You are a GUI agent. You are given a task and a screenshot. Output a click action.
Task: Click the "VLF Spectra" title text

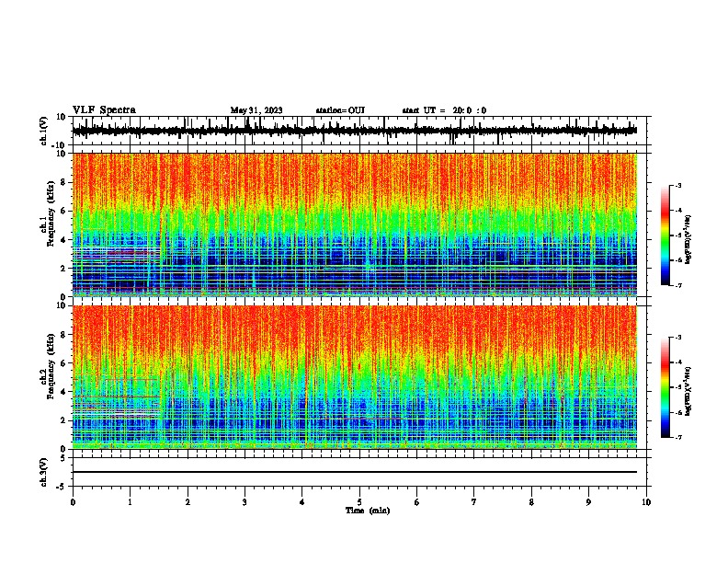tap(104, 109)
